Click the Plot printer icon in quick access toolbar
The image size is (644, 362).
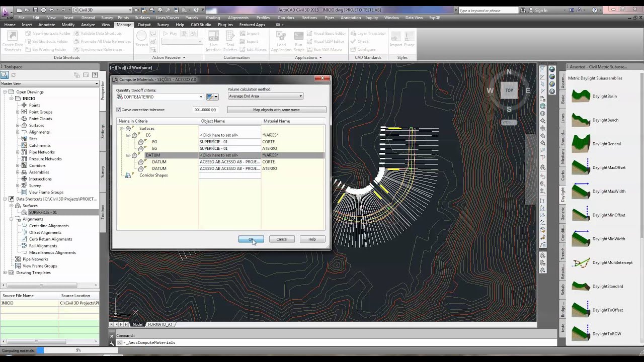(43, 10)
